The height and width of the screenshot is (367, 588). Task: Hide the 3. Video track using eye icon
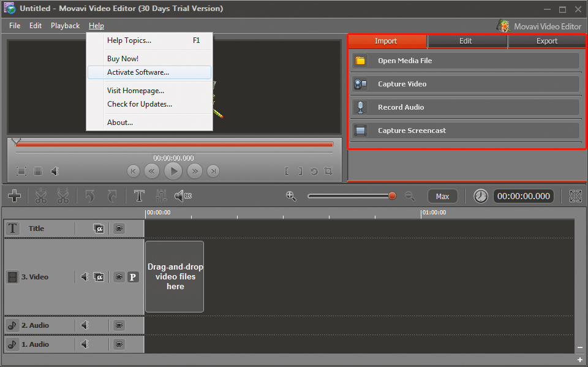coord(119,277)
